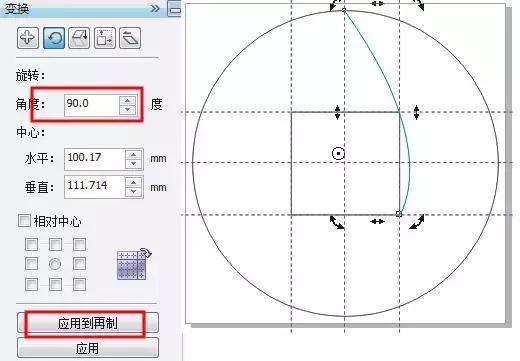Click the top-left rotation handle arrow
Viewport: 520px width, 361px height.
[335, 5]
